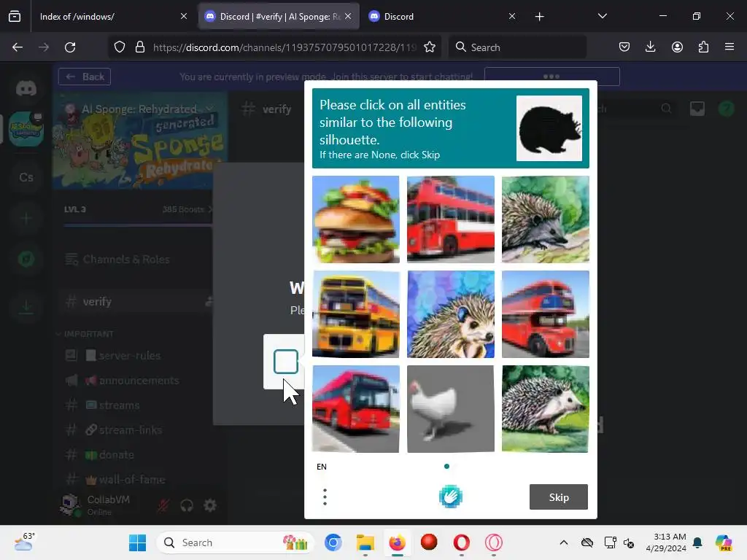Close Index of /windows/ tab
Viewport: 747px width, 560px height.
184,16
